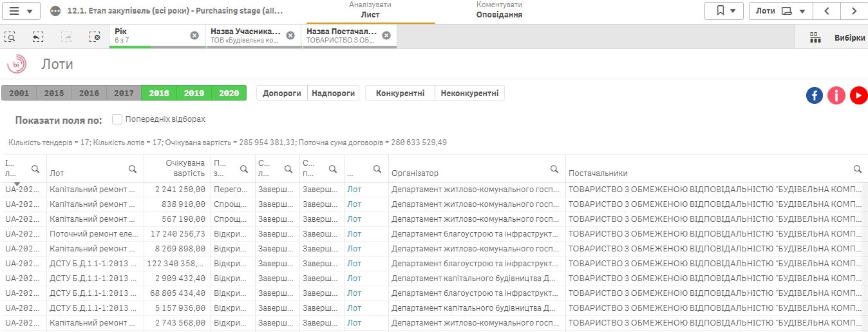The height and width of the screenshot is (332, 868).
Task: Open the bookmarks dropdown
Action: tap(724, 11)
